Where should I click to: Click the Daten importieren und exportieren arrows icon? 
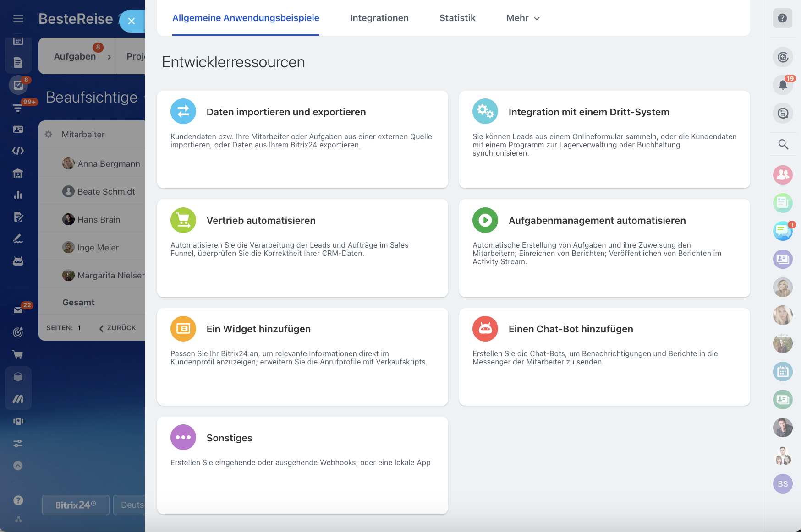183,111
